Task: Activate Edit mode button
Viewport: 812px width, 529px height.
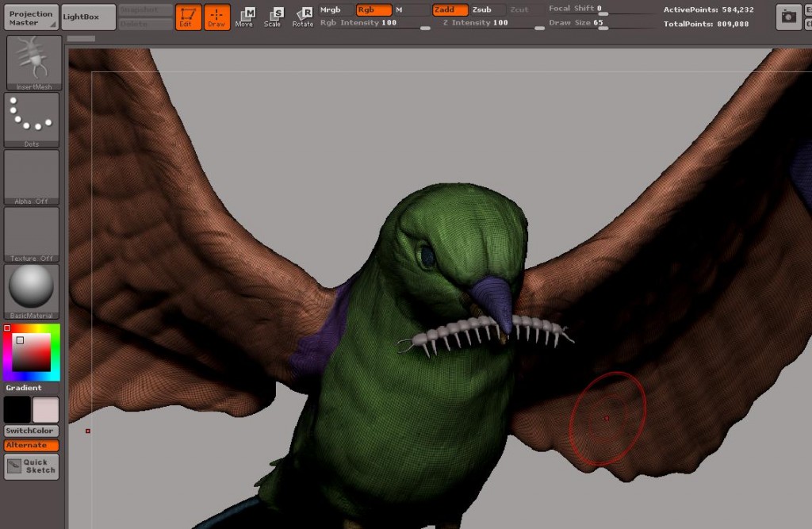Action: click(188, 17)
